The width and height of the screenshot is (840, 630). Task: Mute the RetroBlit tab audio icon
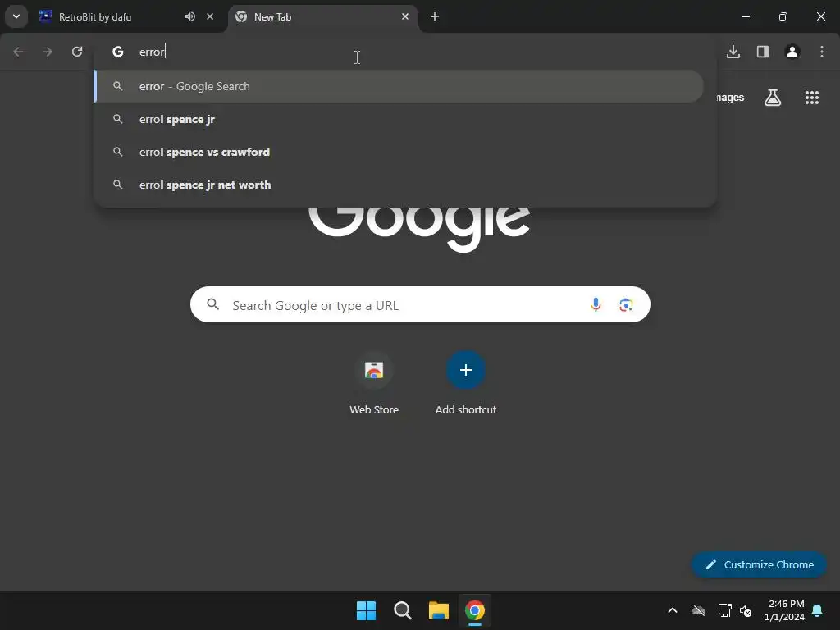[189, 16]
